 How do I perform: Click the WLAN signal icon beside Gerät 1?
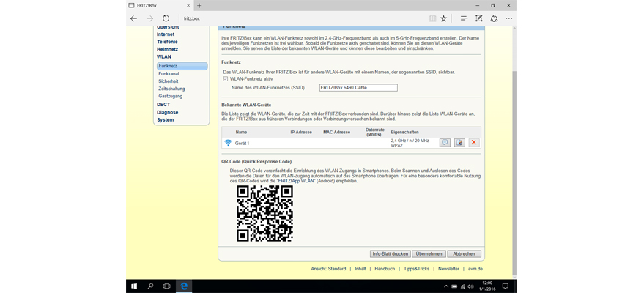pyautogui.click(x=228, y=143)
